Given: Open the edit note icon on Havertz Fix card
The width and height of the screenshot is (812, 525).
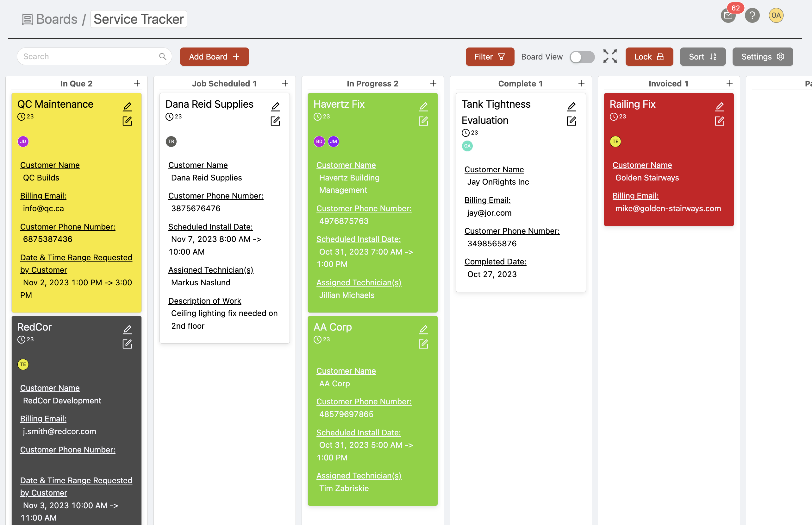Looking at the screenshot, I should (x=423, y=121).
